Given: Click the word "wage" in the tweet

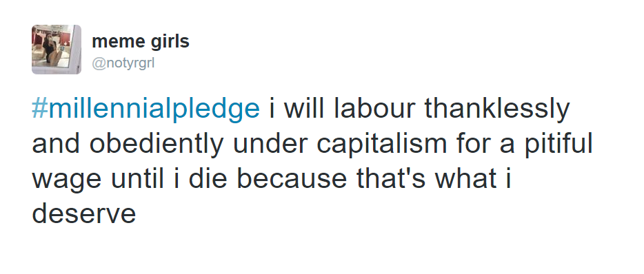Looking at the screenshot, I should click(66, 181).
